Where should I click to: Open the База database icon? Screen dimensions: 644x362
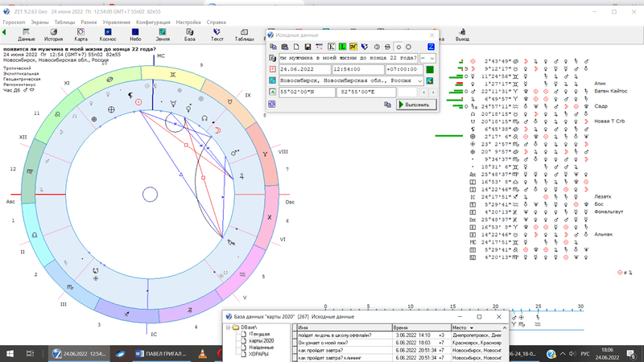click(190, 33)
